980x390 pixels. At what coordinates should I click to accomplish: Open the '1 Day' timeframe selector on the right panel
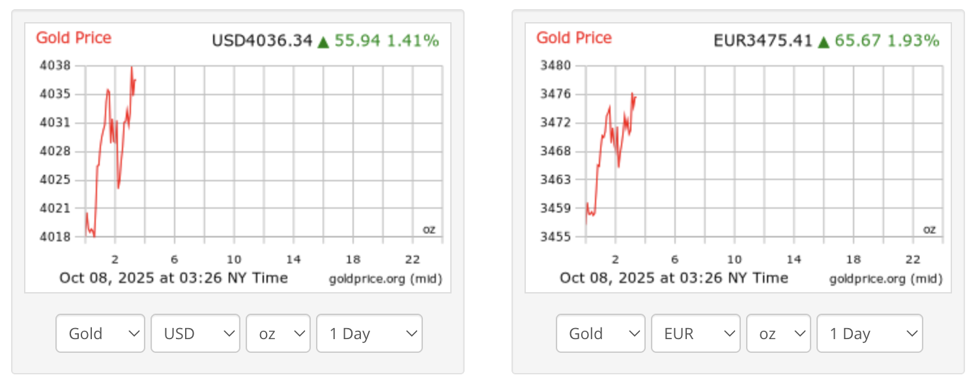869,333
